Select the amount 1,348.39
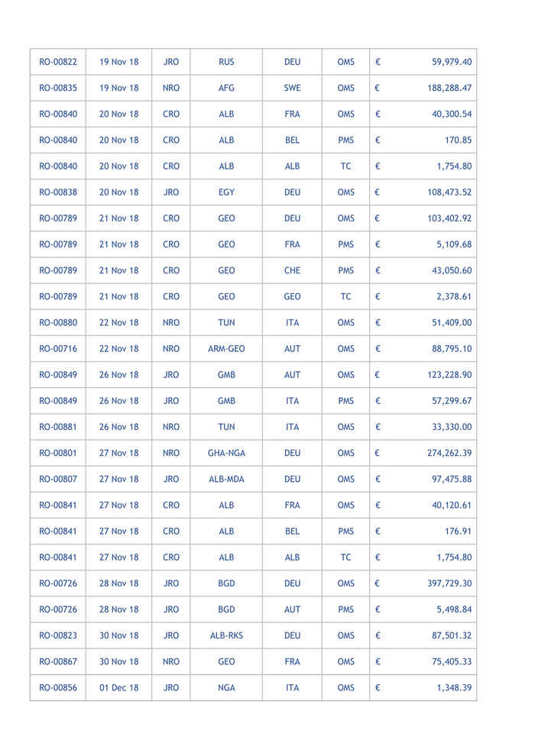The height and width of the screenshot is (756, 535). (454, 687)
